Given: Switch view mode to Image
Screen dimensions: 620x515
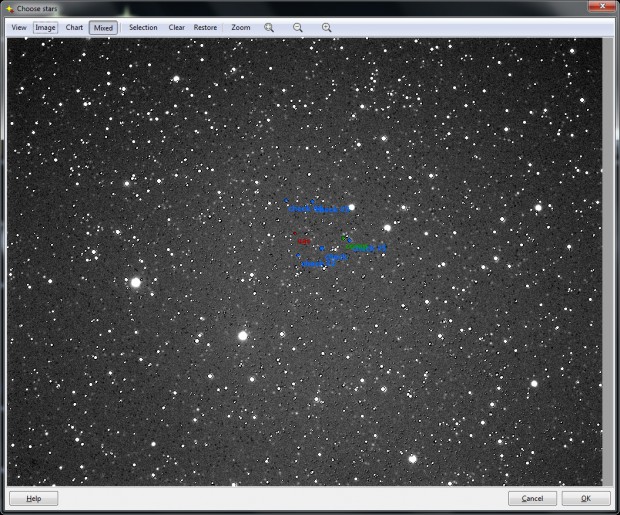Looking at the screenshot, I should [x=45, y=27].
